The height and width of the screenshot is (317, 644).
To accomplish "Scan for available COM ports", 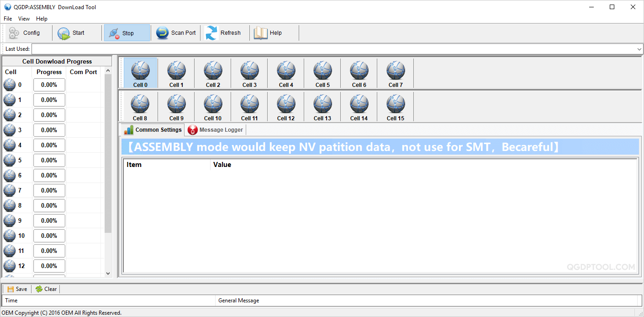I will [176, 33].
